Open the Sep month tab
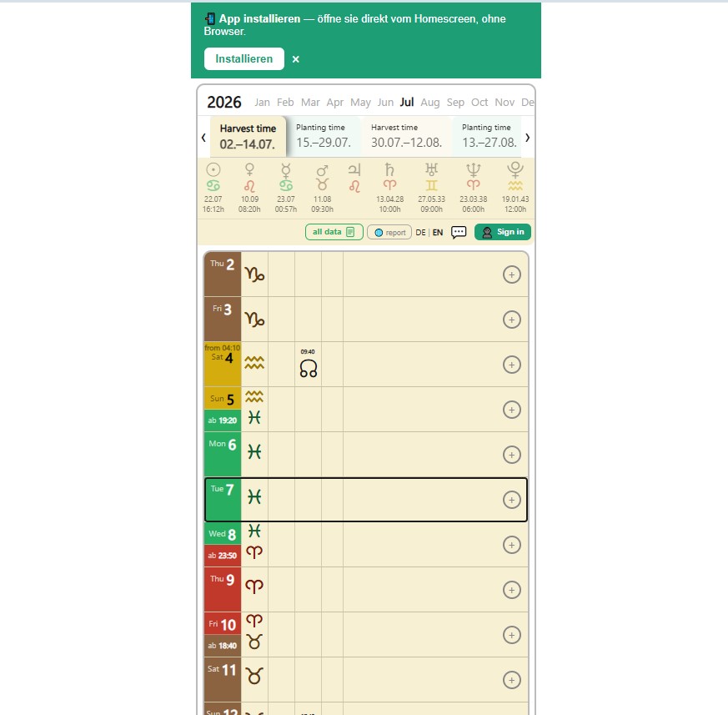This screenshot has width=728, height=715. coord(455,103)
